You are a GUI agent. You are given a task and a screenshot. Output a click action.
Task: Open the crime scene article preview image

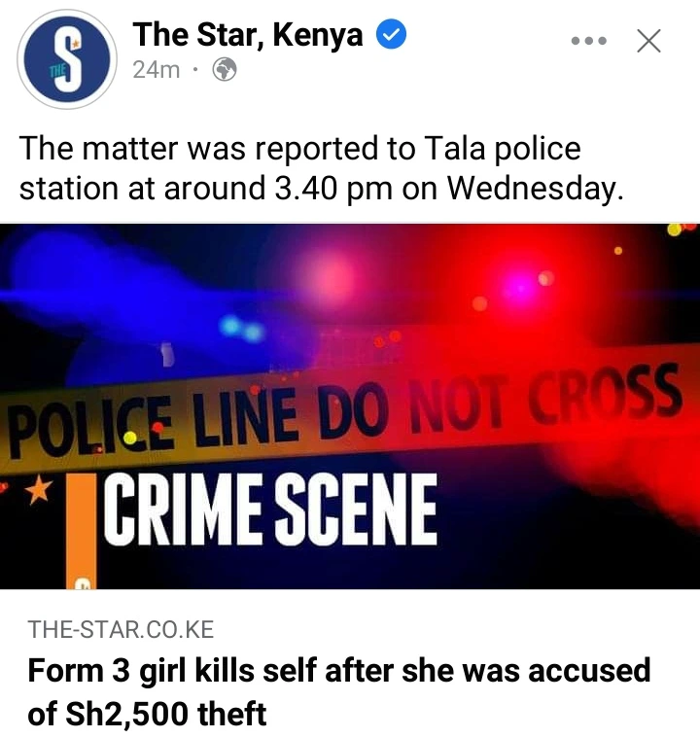click(350, 405)
